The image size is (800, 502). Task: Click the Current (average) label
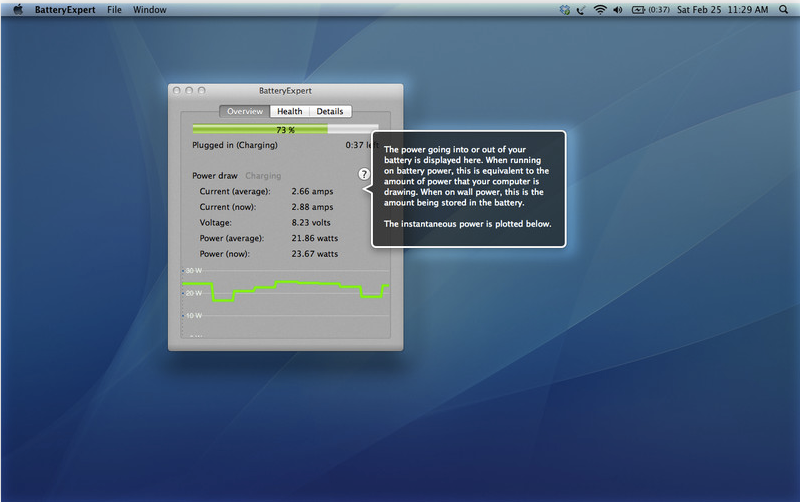coord(235,191)
